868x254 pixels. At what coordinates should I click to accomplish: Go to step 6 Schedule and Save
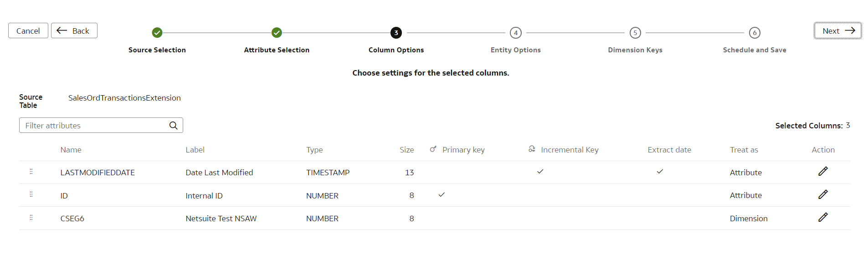[x=755, y=33]
